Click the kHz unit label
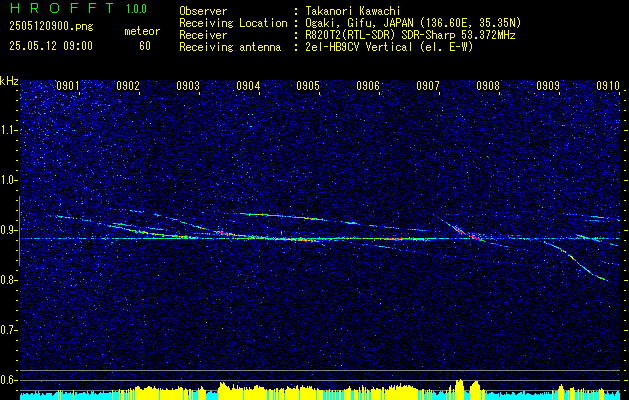629x400 pixels. pyautogui.click(x=9, y=81)
